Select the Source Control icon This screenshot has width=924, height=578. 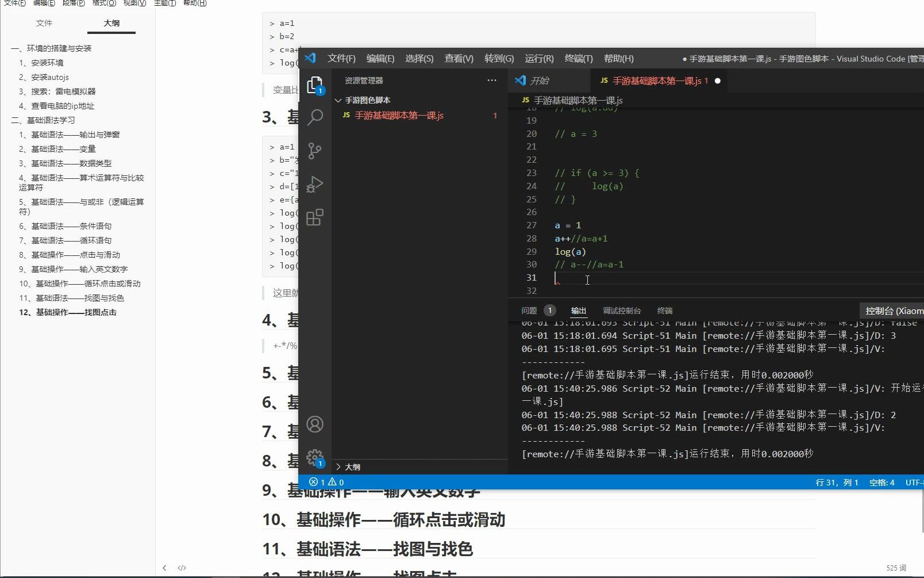[x=314, y=151]
